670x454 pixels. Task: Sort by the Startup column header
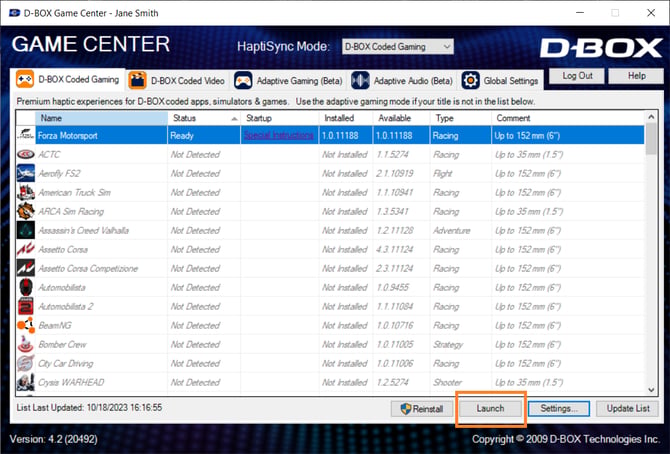(280, 118)
